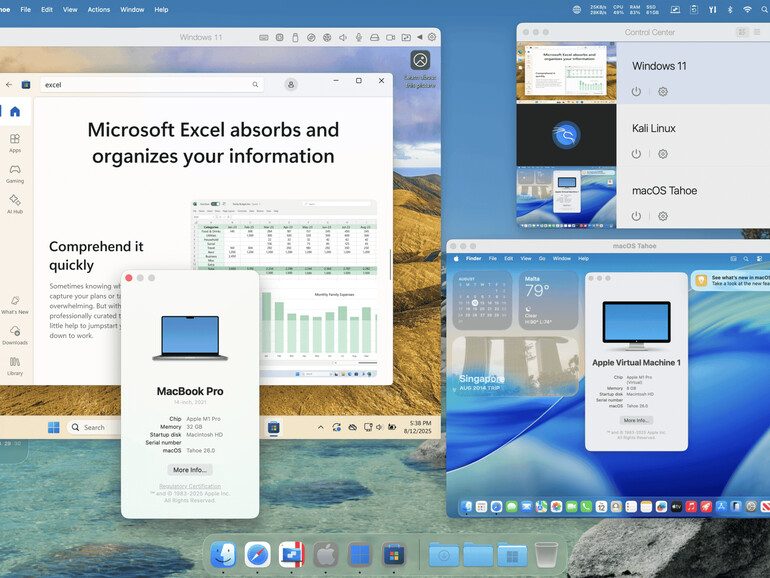
Task: Open Actions menu in top menu bar
Action: [99, 9]
